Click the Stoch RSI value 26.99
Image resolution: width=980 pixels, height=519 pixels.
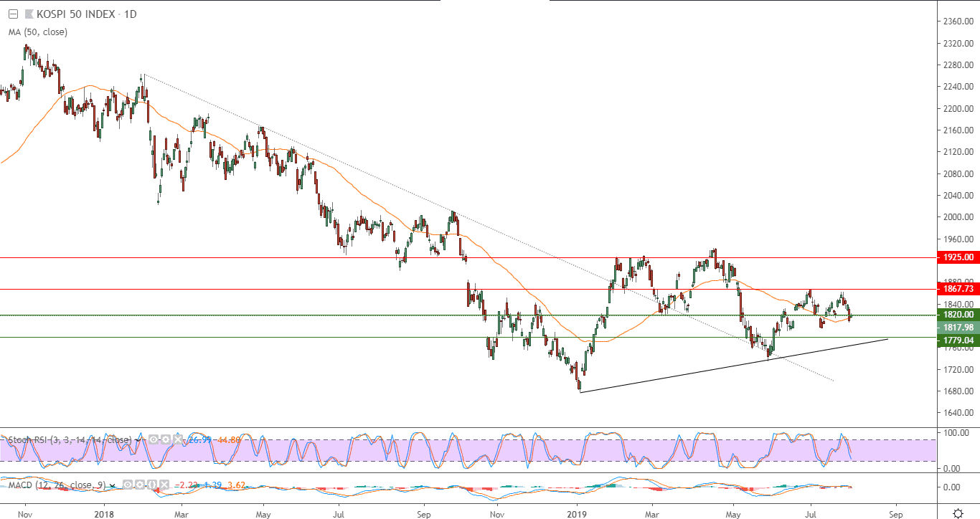[x=199, y=439]
